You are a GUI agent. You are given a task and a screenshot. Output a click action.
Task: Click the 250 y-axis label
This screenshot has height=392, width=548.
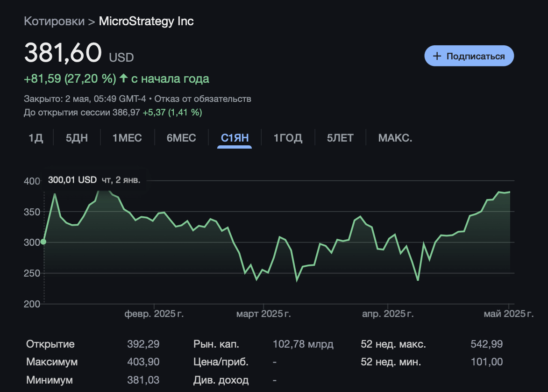(x=32, y=273)
